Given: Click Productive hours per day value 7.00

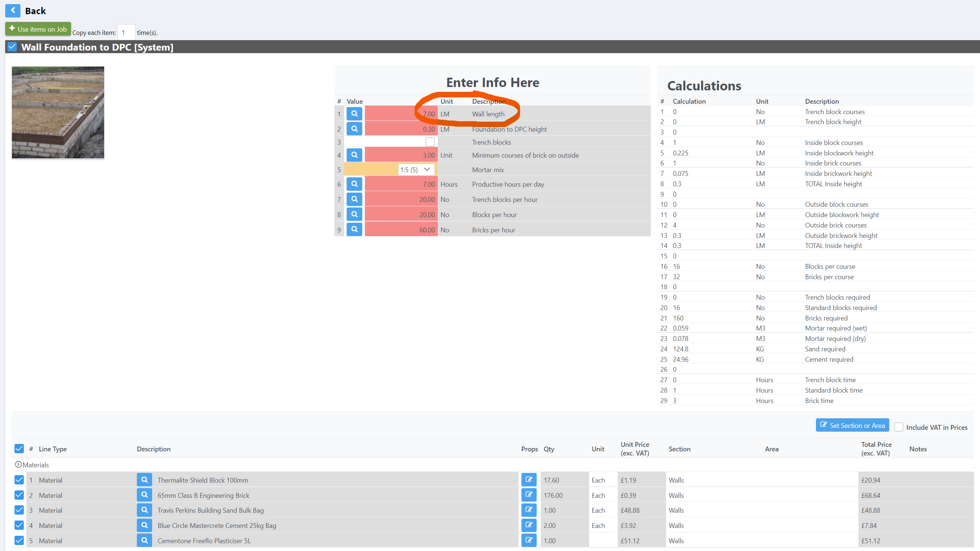Looking at the screenshot, I should coord(401,184).
